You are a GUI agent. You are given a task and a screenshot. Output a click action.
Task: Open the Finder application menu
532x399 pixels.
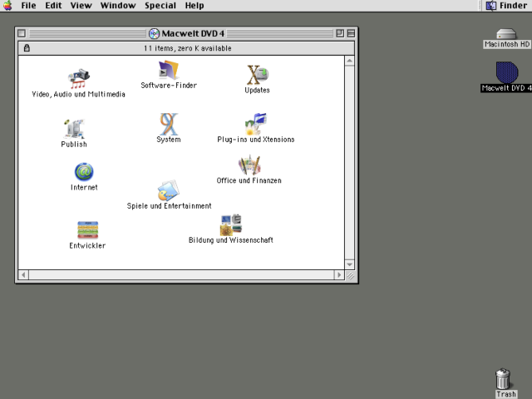click(506, 6)
